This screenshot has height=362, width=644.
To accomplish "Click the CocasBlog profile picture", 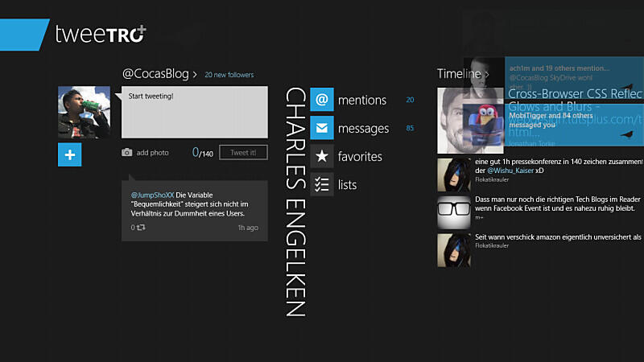I will (84, 113).
